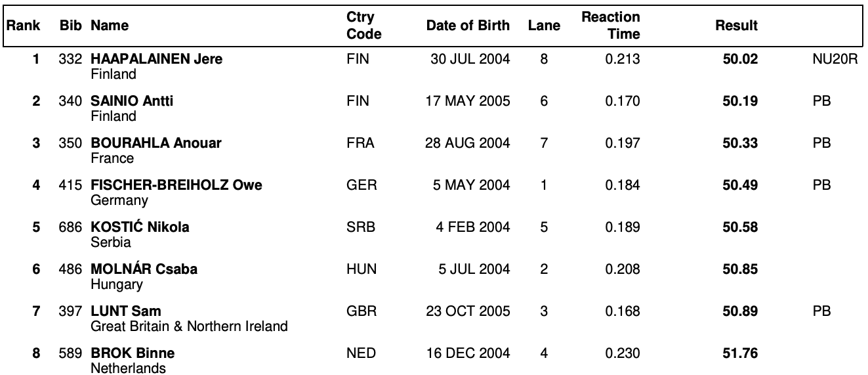Click BROK Binne's name
This screenshot has width=868, height=375.
pyautogui.click(x=133, y=353)
